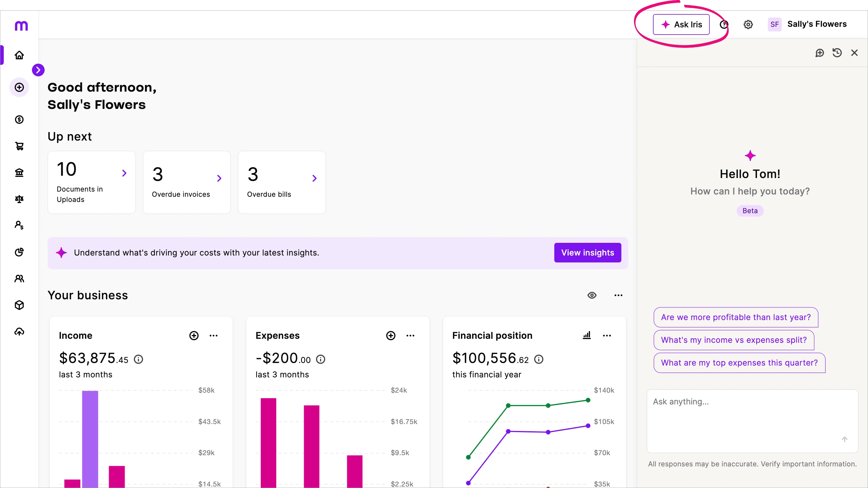The width and height of the screenshot is (868, 488).
Task: Open Your business section more options menu
Action: [x=618, y=295]
